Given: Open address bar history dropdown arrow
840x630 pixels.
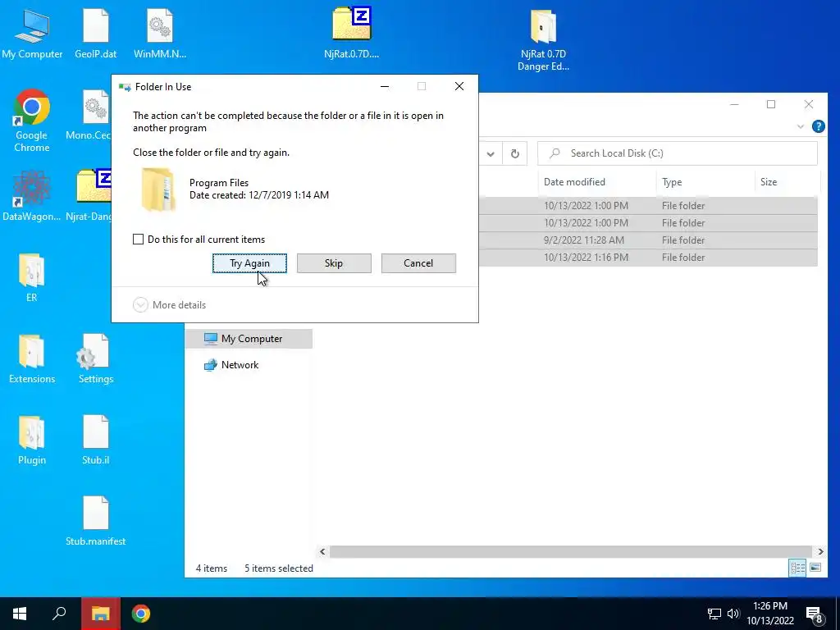Looking at the screenshot, I should pyautogui.click(x=491, y=153).
